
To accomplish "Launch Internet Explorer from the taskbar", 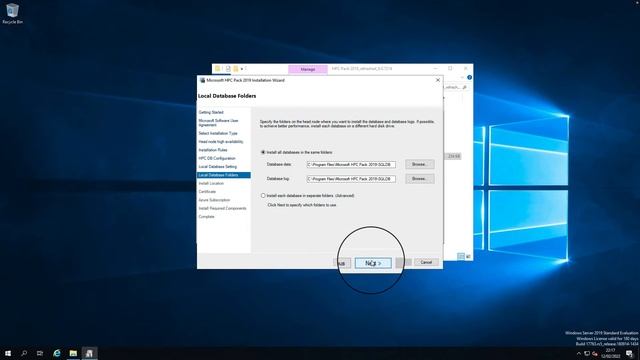I will click(57, 353).
